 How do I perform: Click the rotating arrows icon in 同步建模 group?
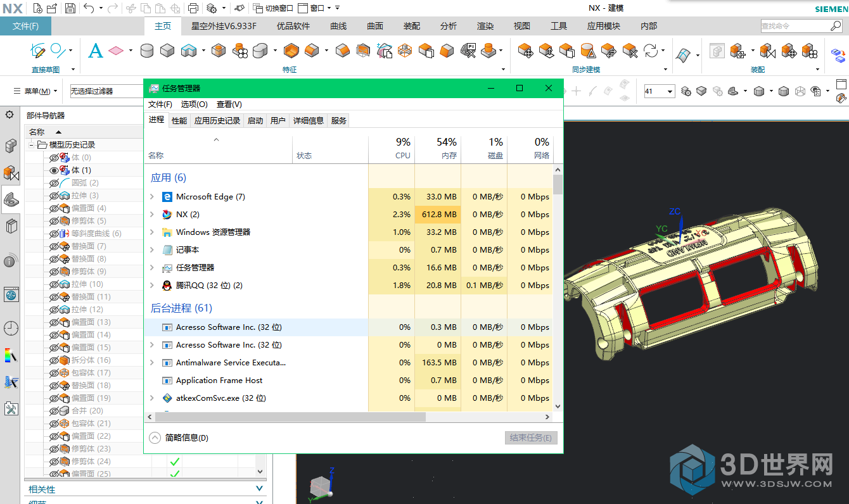[650, 51]
